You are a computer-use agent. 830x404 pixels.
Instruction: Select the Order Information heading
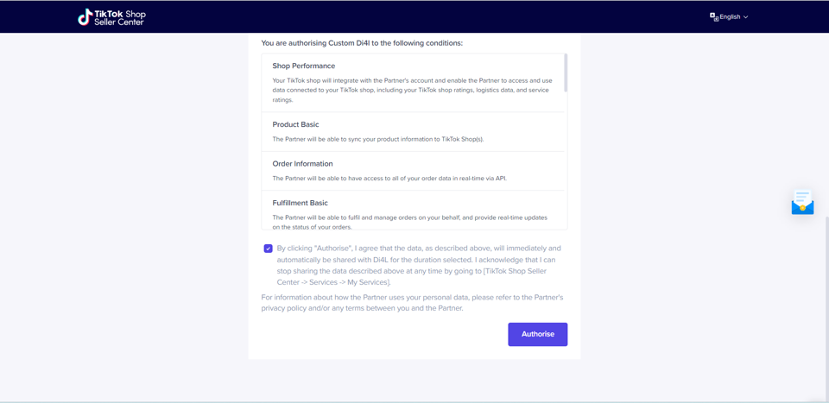pyautogui.click(x=302, y=164)
